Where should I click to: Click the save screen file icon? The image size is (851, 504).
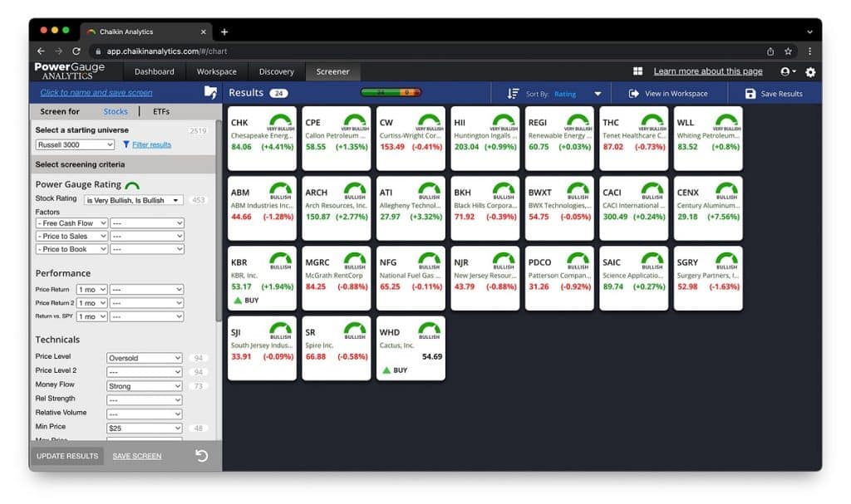coord(210,93)
